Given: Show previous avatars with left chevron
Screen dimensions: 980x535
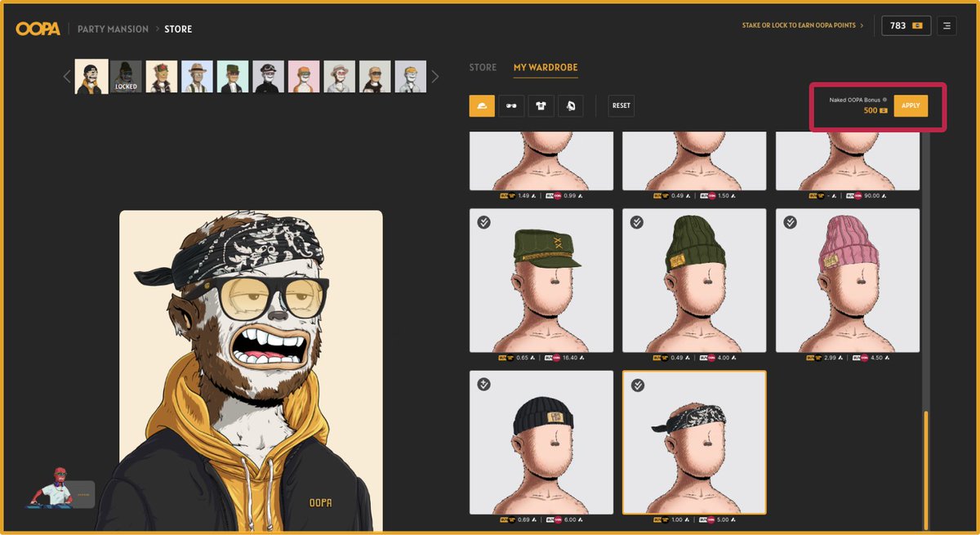Looking at the screenshot, I should point(67,77).
